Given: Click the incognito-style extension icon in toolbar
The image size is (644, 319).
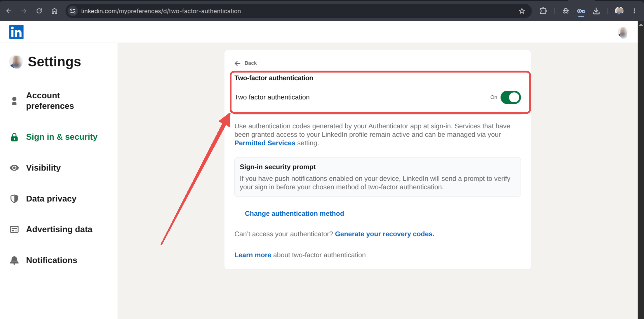Looking at the screenshot, I should click(566, 11).
